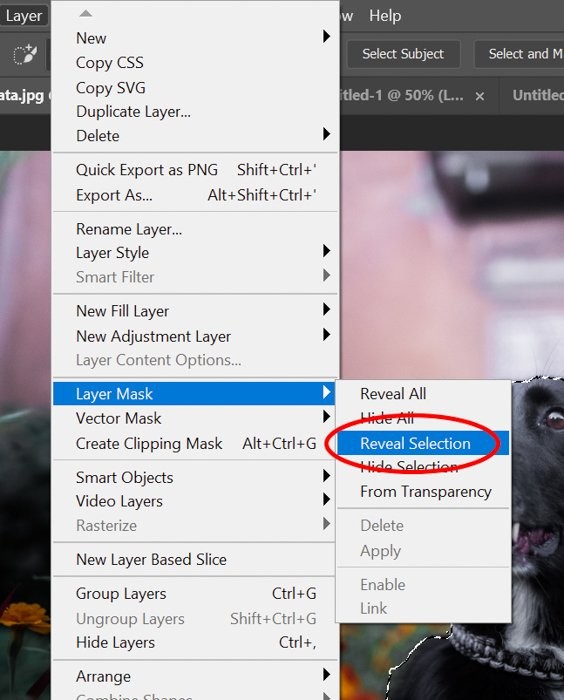Click the Quick Selection add-to-selection brush icon
The width and height of the screenshot is (564, 700).
24,55
